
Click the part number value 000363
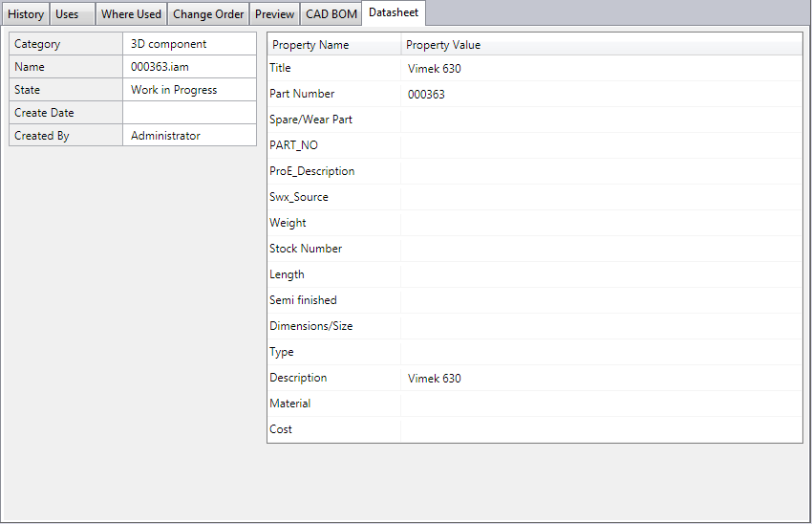(x=426, y=95)
